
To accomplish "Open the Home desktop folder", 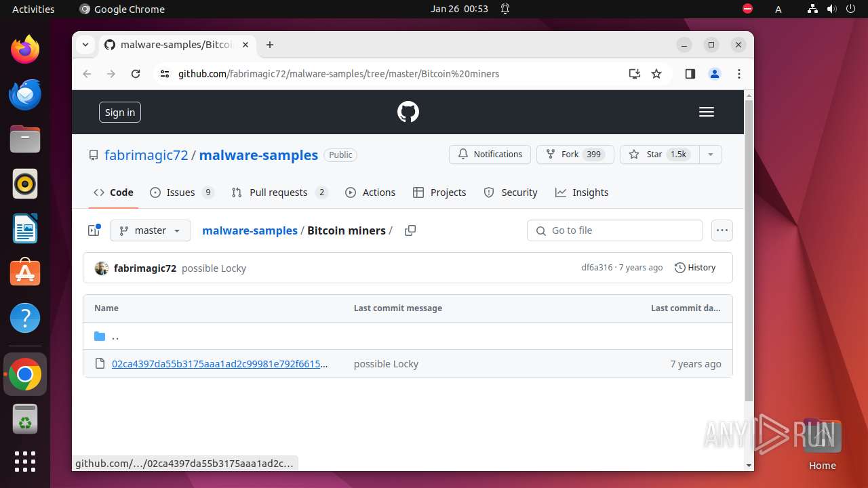I will pos(822,445).
